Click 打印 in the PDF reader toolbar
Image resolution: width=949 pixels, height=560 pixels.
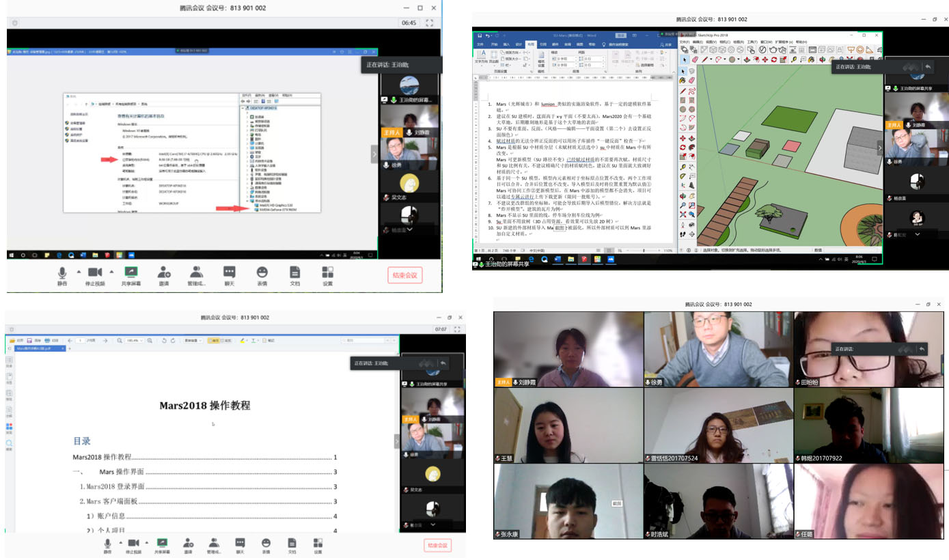51,340
